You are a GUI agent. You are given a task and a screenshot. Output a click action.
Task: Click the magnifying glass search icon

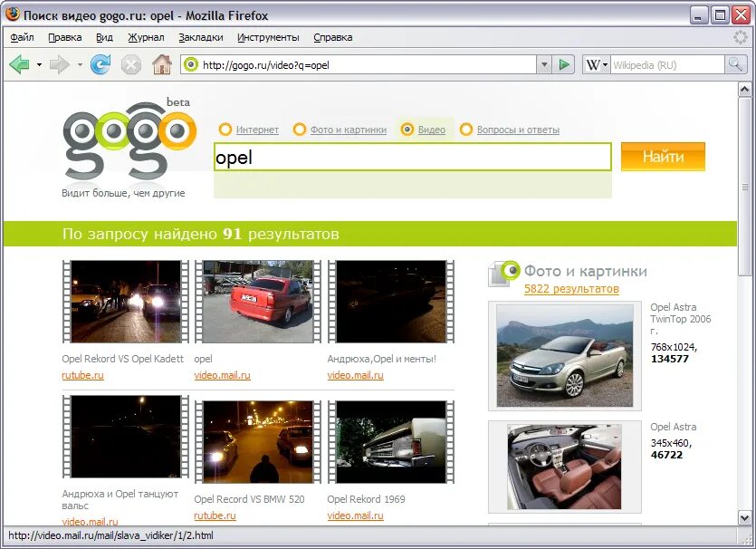pyautogui.click(x=735, y=64)
